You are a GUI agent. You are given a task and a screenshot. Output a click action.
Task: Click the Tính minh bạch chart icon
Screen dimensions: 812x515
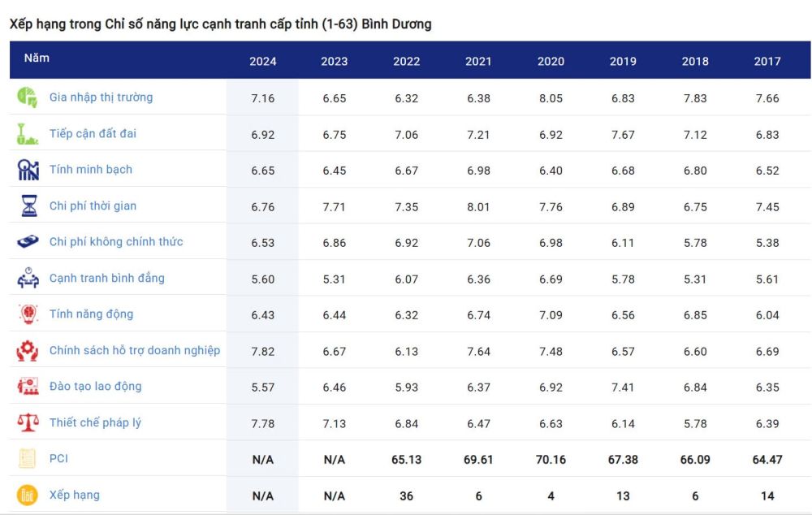tap(28, 170)
